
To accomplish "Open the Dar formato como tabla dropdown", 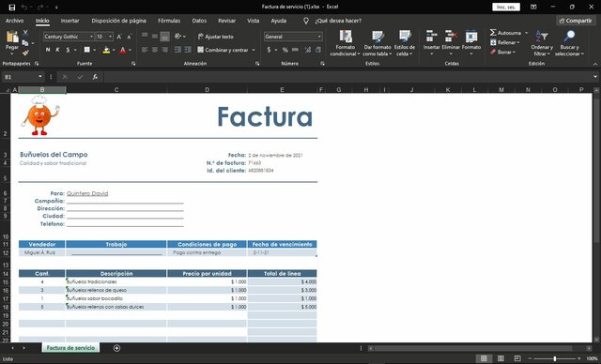I will (378, 43).
